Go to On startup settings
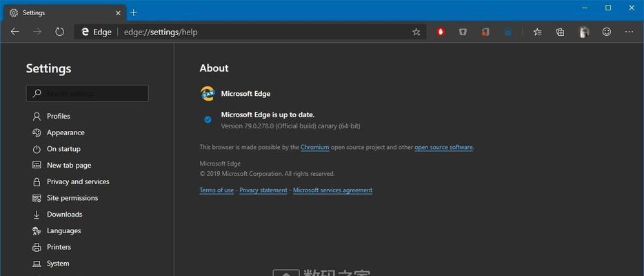This screenshot has height=276, width=644. 63,149
